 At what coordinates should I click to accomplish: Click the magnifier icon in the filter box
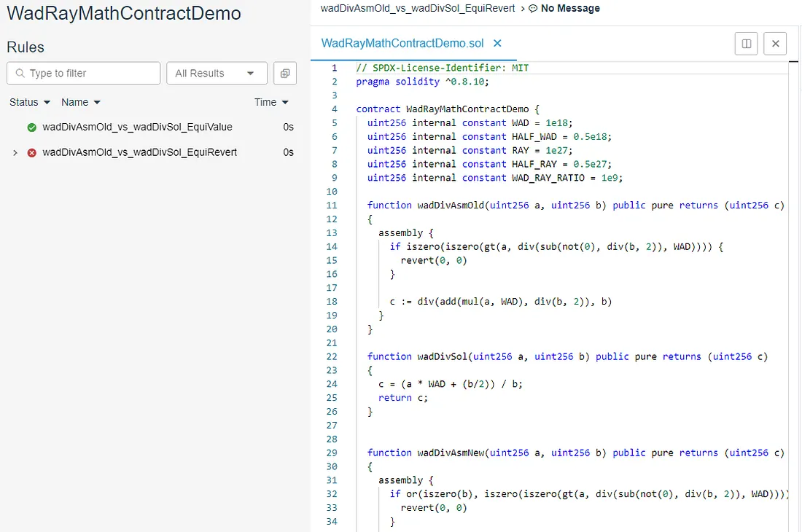point(19,74)
